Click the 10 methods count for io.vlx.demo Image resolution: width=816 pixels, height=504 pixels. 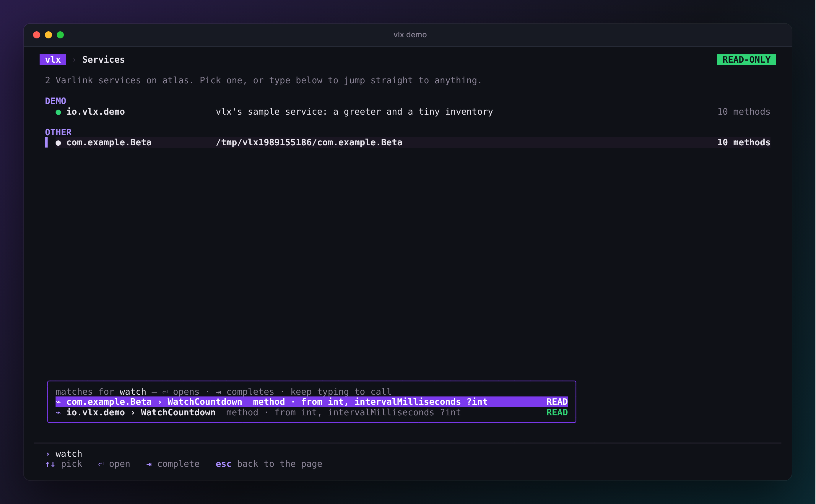pos(744,112)
